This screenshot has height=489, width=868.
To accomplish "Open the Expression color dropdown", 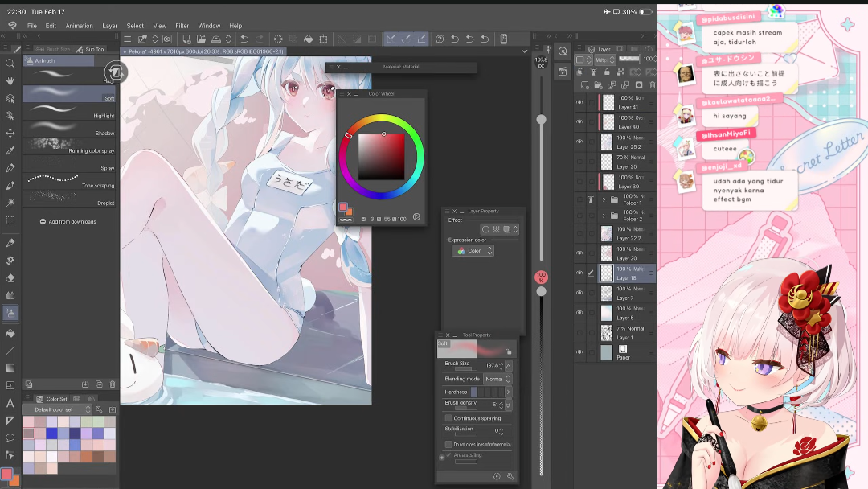I will (473, 251).
